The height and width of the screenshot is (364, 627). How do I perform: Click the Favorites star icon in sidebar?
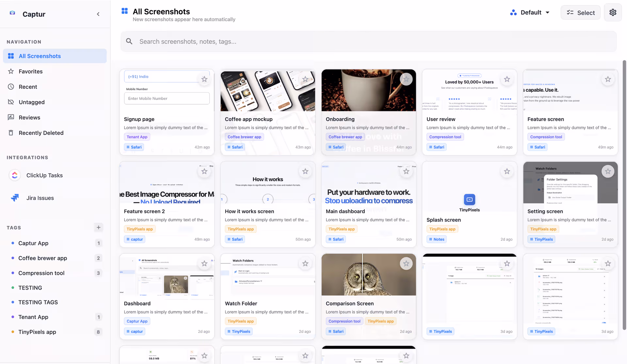(11, 71)
